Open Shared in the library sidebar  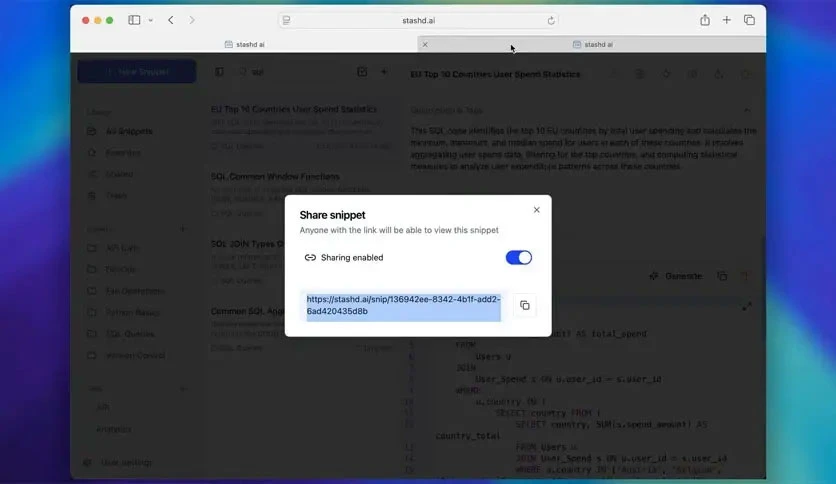119,174
